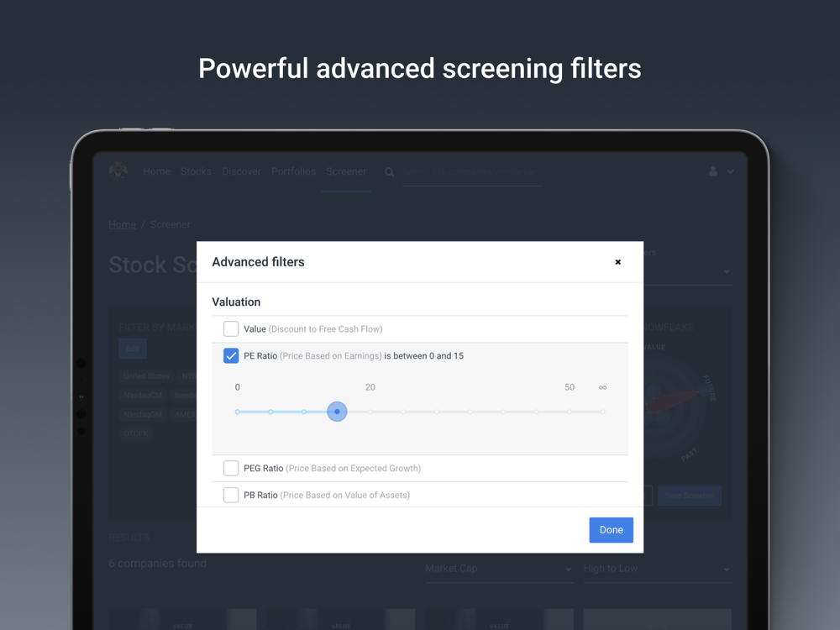Go to the Stocks menu item
Viewport: 840px width, 630px height.
[x=196, y=171]
